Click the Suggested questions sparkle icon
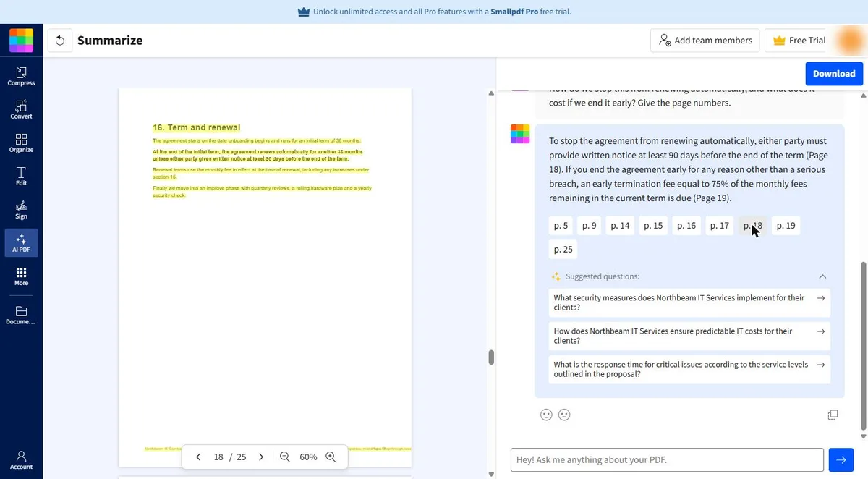868x479 pixels. 556,276
